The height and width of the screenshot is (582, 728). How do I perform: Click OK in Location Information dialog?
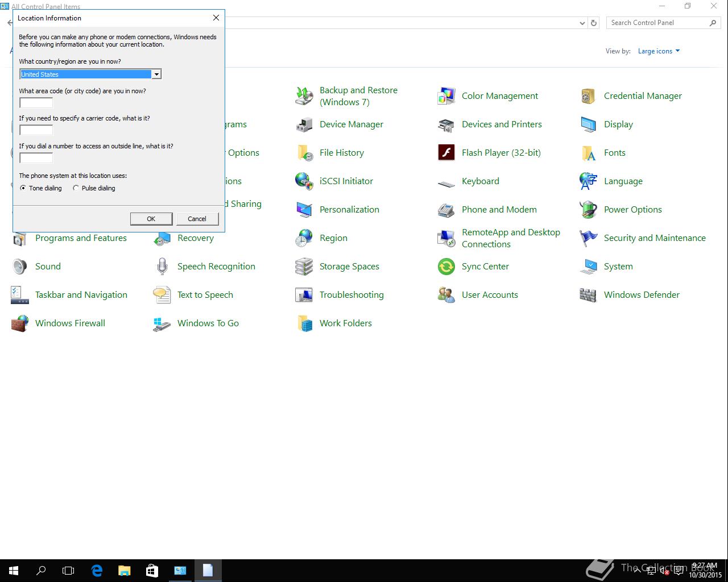pos(151,219)
